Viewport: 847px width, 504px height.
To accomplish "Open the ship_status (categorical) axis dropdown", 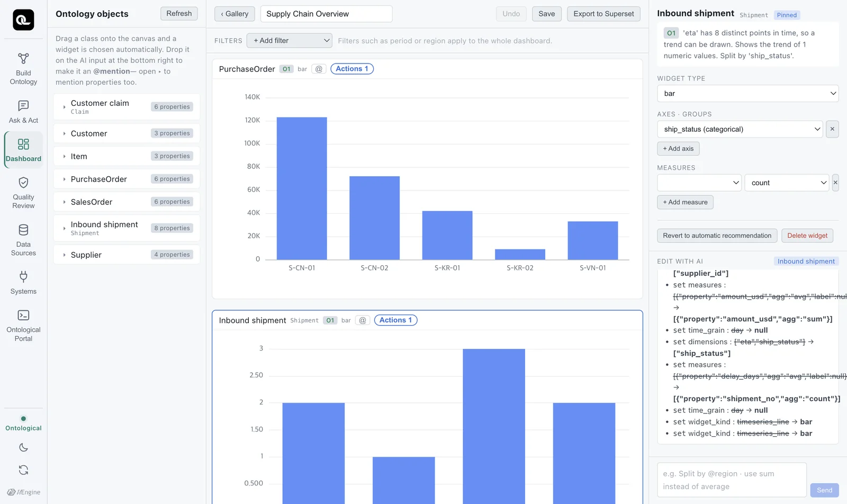I will click(x=740, y=129).
